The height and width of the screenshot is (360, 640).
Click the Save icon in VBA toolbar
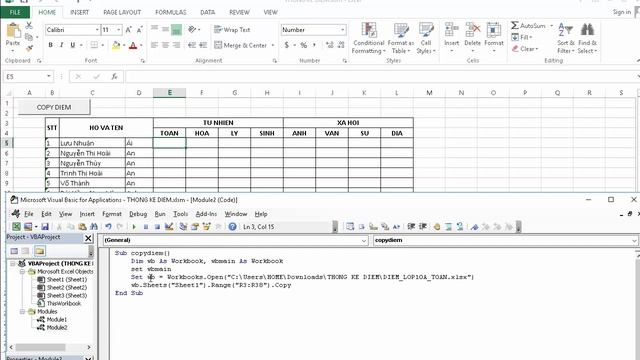point(45,227)
